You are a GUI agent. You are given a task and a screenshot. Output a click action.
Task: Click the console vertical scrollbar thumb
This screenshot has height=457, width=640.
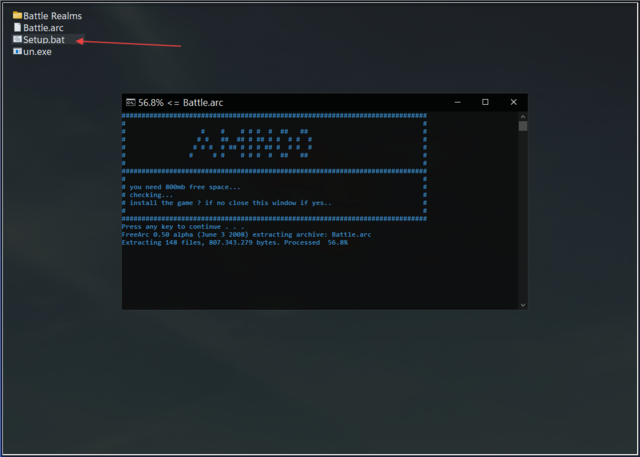coord(523,126)
